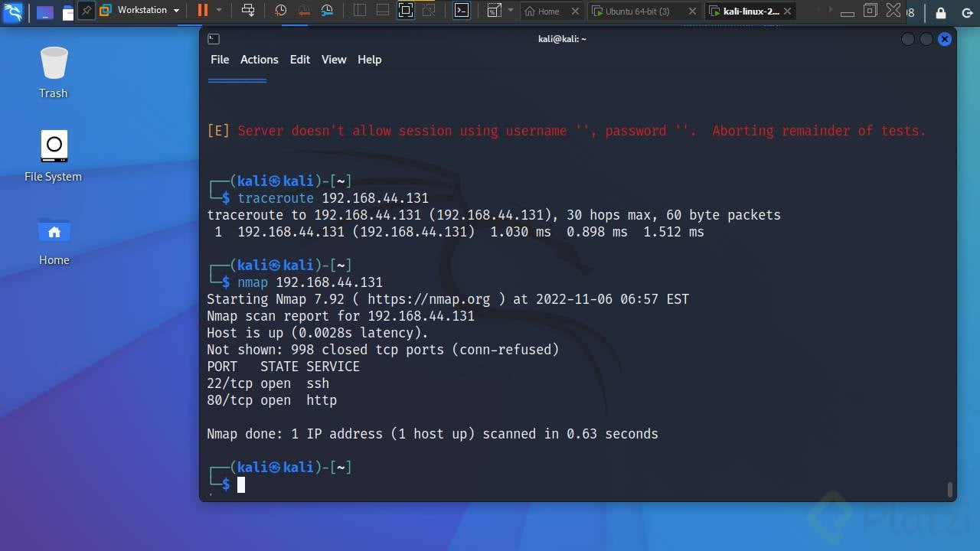Open the terminal File menu
Image resolution: width=980 pixels, height=551 pixels.
[x=220, y=60]
